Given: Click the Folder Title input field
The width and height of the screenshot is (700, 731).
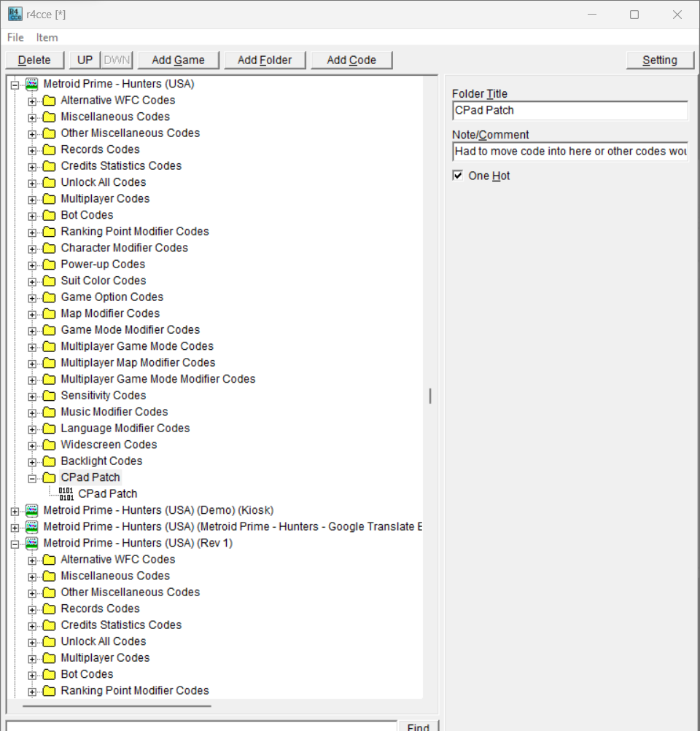Looking at the screenshot, I should pos(570,111).
